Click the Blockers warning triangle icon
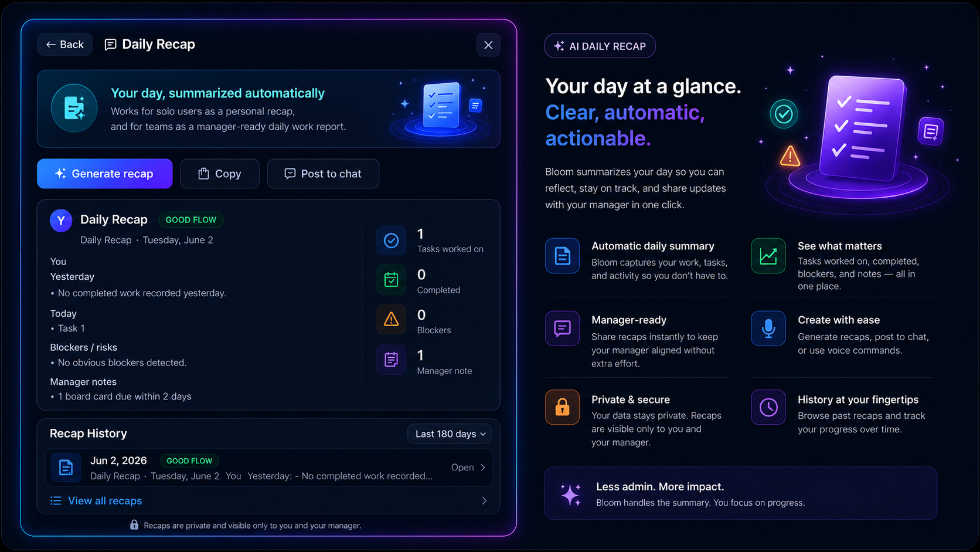The image size is (980, 552). 391,320
